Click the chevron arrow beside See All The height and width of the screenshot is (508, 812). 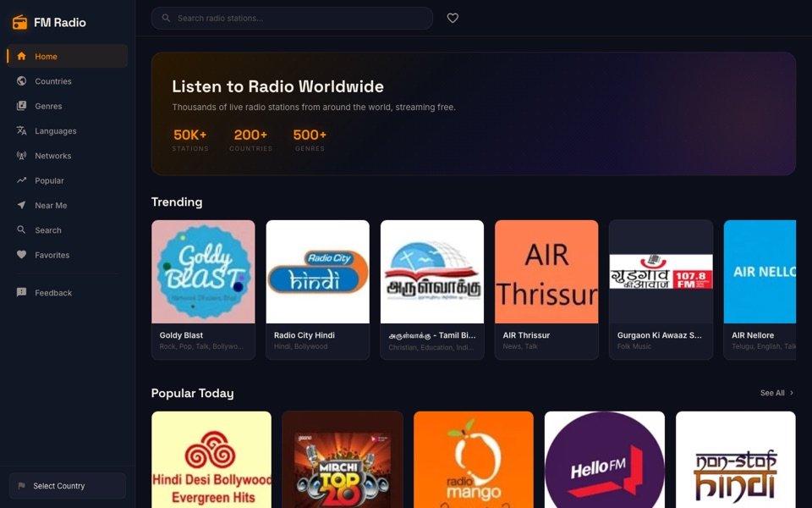click(792, 393)
